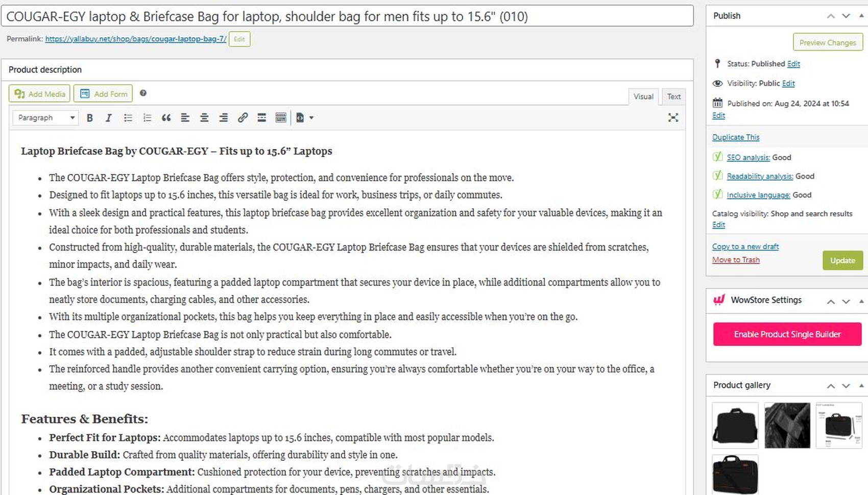The image size is (868, 495).
Task: Click the Duplicate This link
Action: [736, 137]
